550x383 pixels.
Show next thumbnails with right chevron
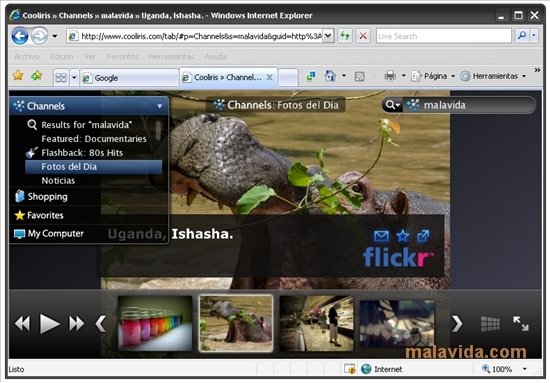point(457,323)
